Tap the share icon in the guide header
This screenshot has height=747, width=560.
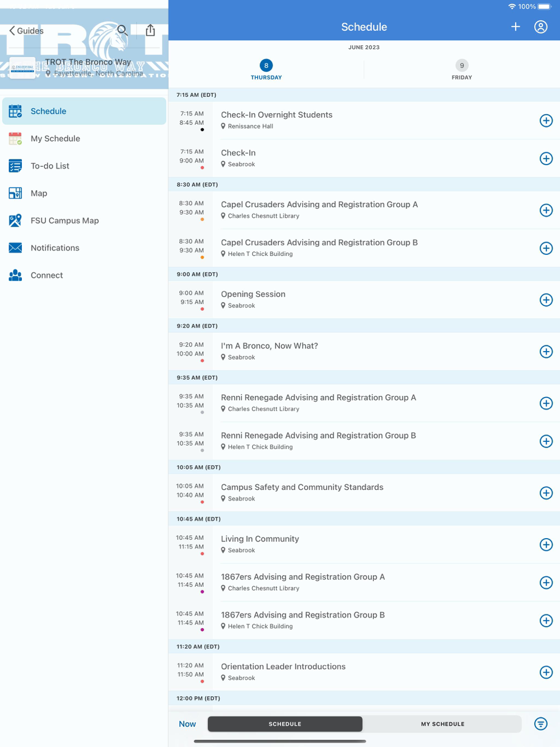150,30
